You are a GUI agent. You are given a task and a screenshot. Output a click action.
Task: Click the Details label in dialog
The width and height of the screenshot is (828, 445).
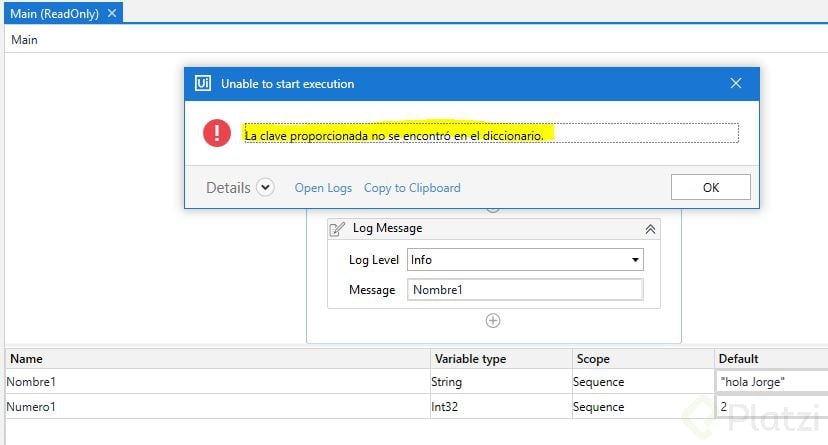click(228, 187)
